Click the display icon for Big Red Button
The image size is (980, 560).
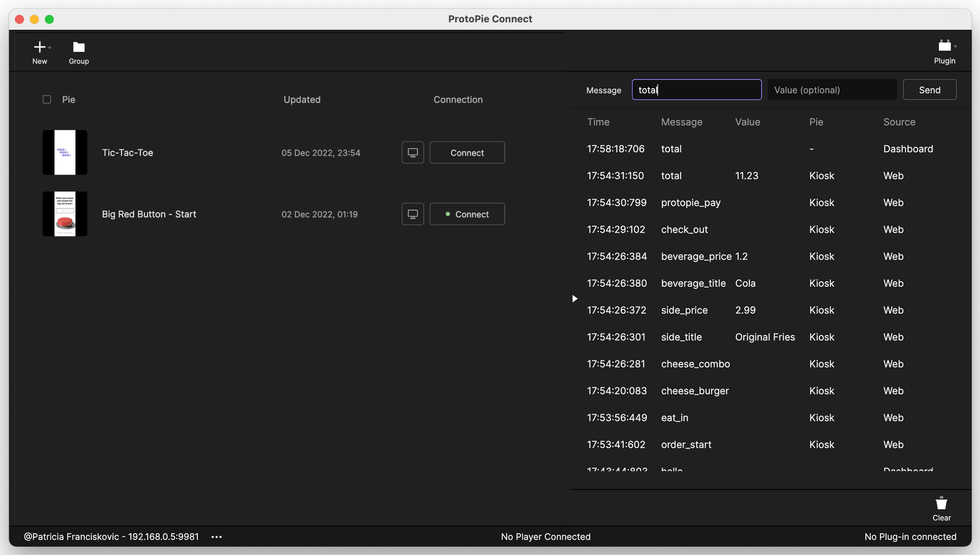coord(412,214)
